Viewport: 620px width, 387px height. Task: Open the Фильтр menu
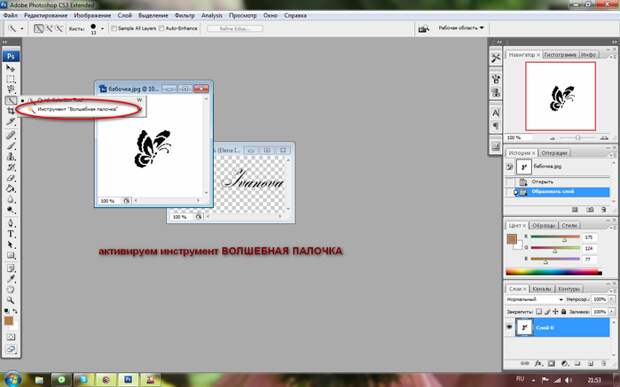pyautogui.click(x=185, y=15)
